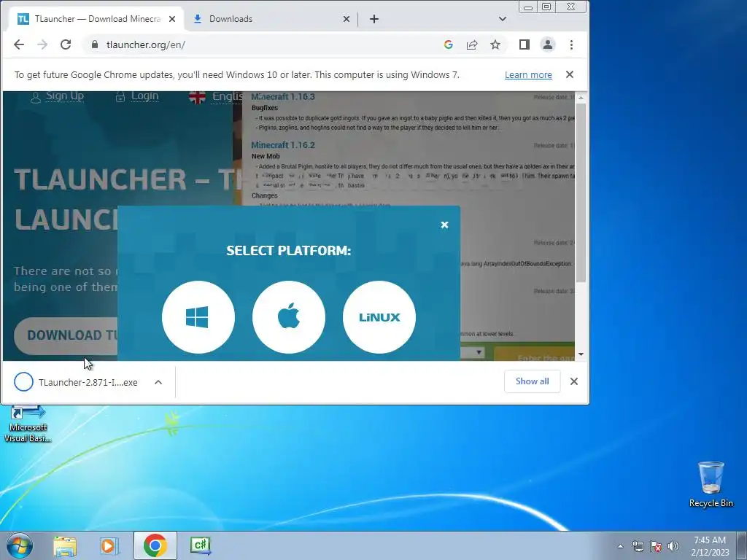The image size is (747, 560).
Task: Select Microsoft Visual Basic desktop shortcut
Action: click(28, 424)
